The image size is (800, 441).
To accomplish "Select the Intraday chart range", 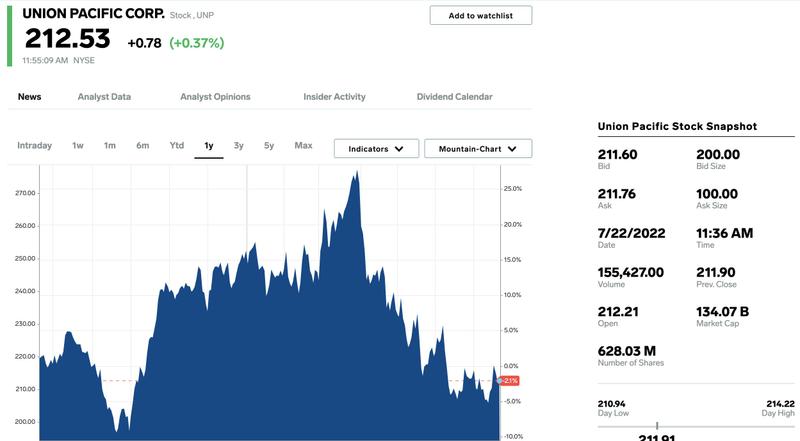I will pyautogui.click(x=35, y=145).
